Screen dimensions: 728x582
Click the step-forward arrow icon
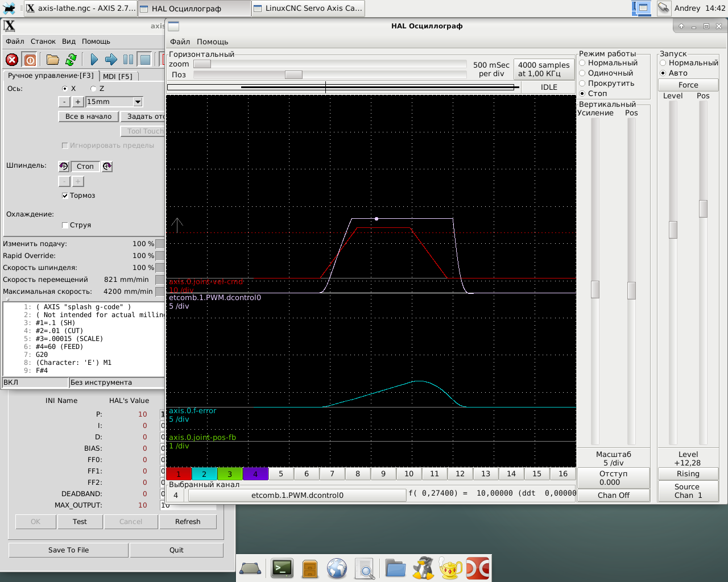click(111, 60)
